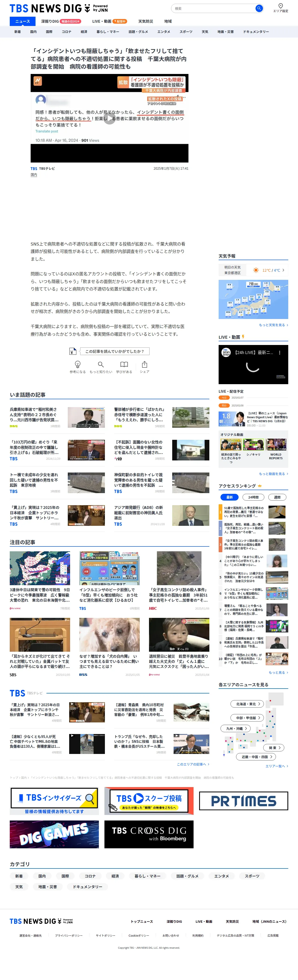Viewport: 298px width, 980px height.
Task: Click the 学びがある book reaction icon
Action: coord(124,364)
